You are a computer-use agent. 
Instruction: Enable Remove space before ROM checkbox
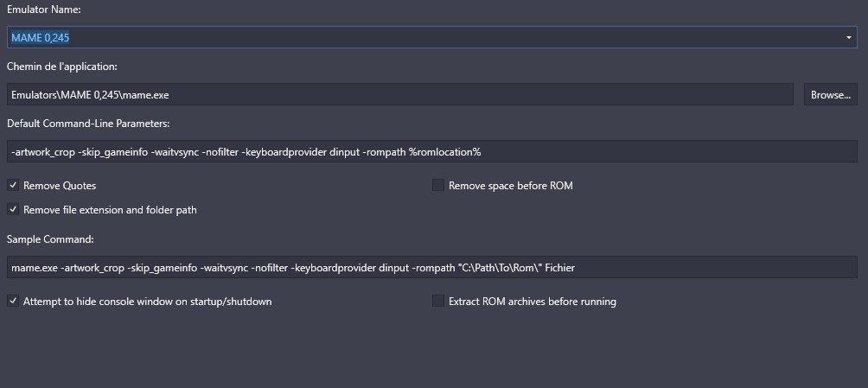[438, 185]
